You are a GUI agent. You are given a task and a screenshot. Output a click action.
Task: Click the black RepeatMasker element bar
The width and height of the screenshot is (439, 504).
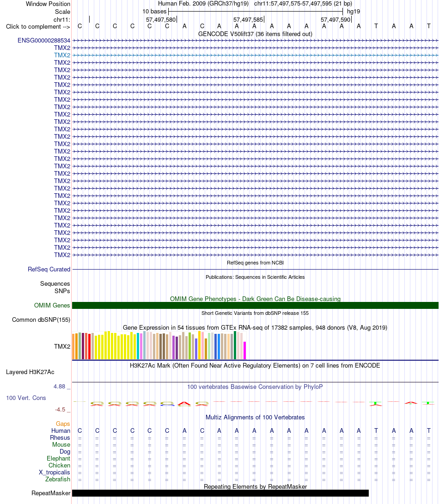point(220,493)
